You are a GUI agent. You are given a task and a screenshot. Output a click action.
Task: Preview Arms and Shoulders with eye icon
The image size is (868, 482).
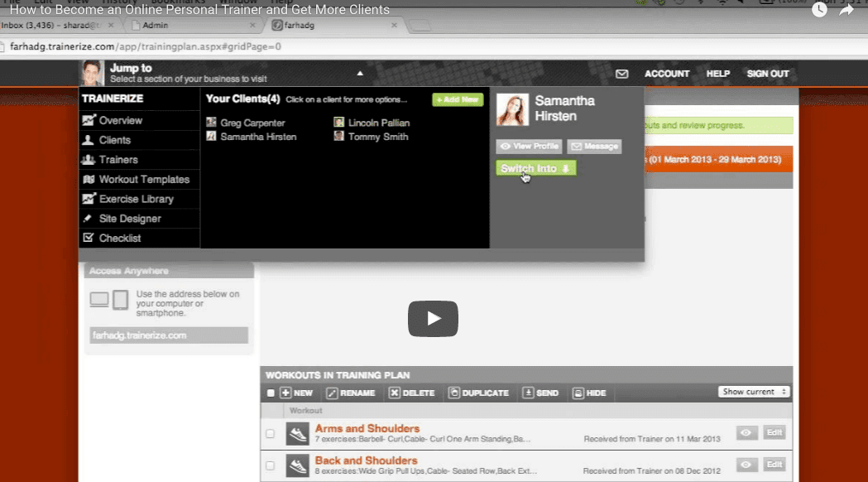[x=746, y=432]
